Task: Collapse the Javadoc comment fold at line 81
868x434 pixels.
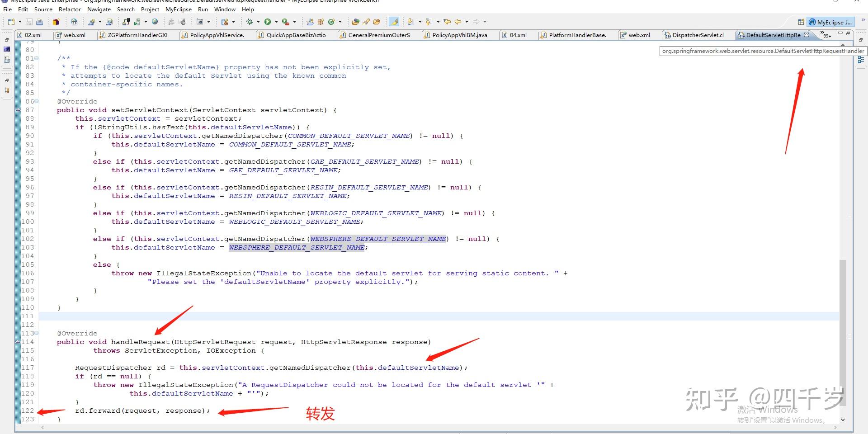Action: coord(37,58)
